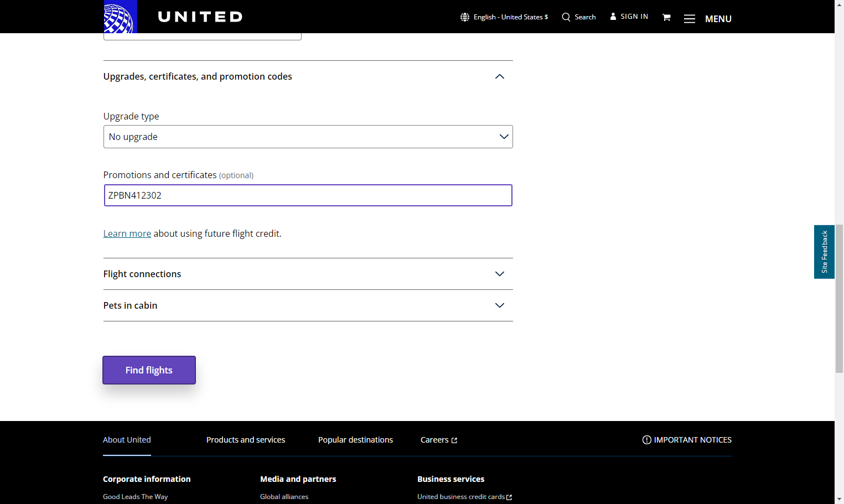The width and height of the screenshot is (844, 504).
Task: Open the shopping cart icon
Action: coord(666,17)
